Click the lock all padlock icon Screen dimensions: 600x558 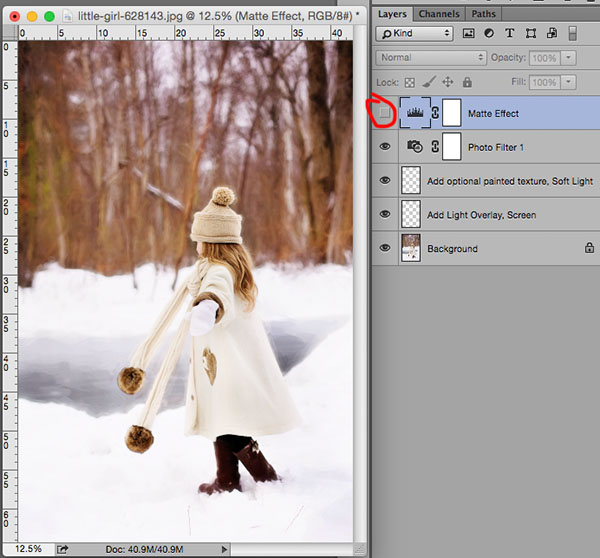[x=467, y=82]
